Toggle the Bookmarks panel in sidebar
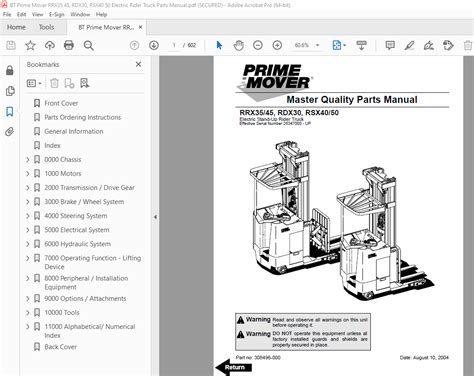 click(10, 112)
